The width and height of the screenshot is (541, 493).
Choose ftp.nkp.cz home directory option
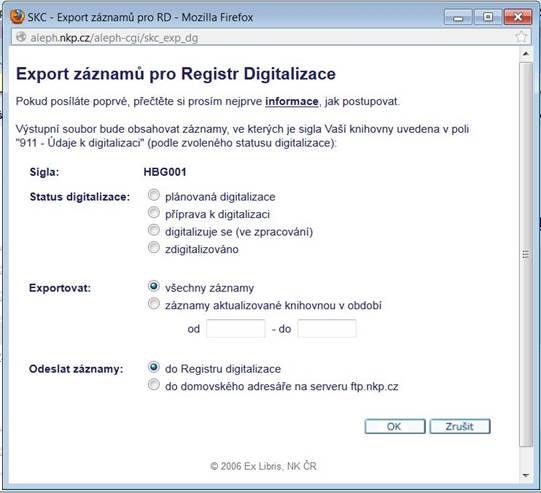(x=154, y=384)
